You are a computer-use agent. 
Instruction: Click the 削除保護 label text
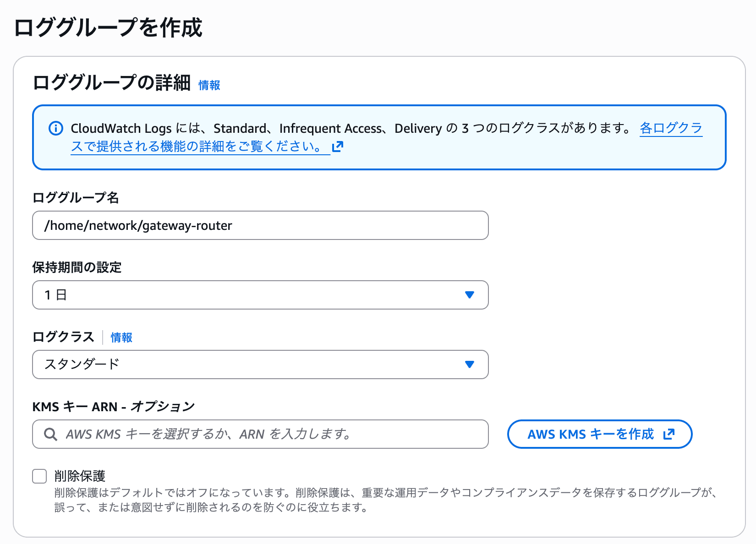pyautogui.click(x=80, y=476)
